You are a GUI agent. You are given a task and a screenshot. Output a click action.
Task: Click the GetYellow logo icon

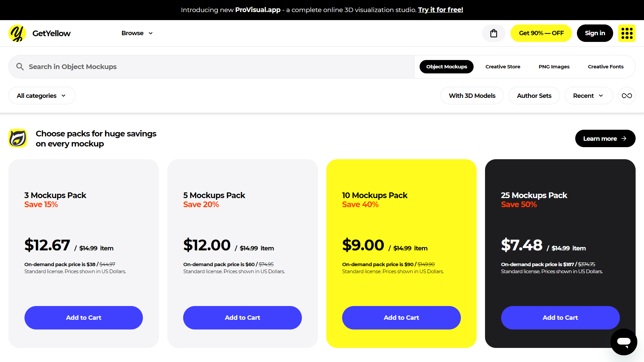tap(17, 33)
